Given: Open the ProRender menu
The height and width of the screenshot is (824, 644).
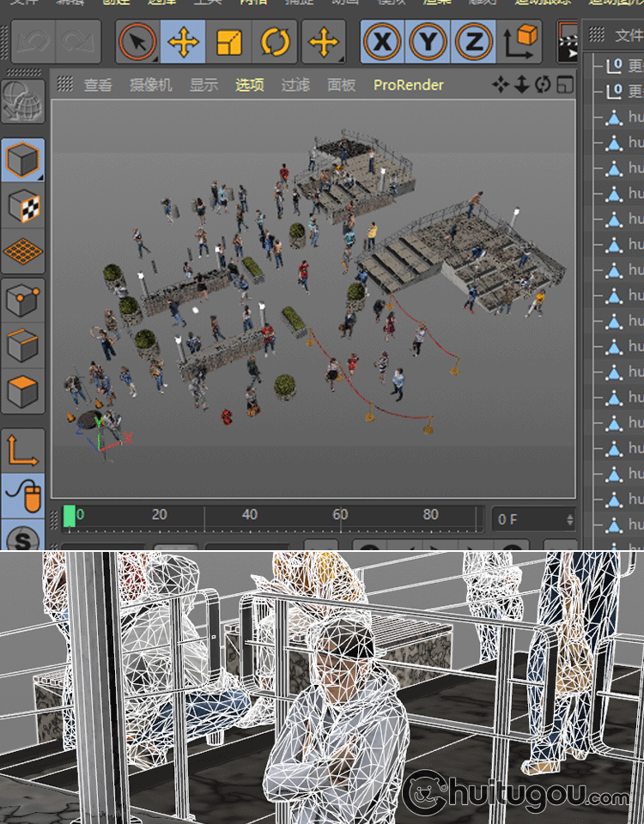Looking at the screenshot, I should point(409,85).
